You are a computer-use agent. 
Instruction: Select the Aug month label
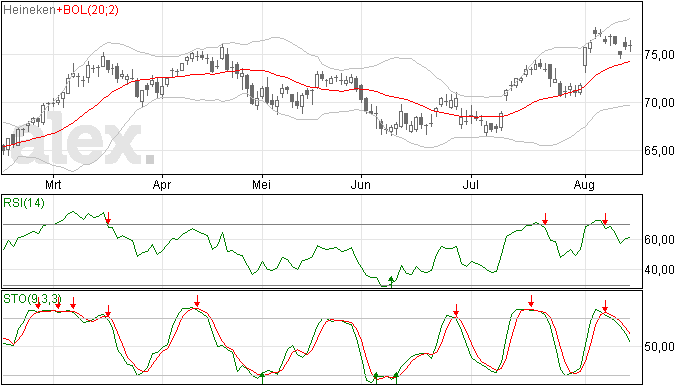pos(584,184)
